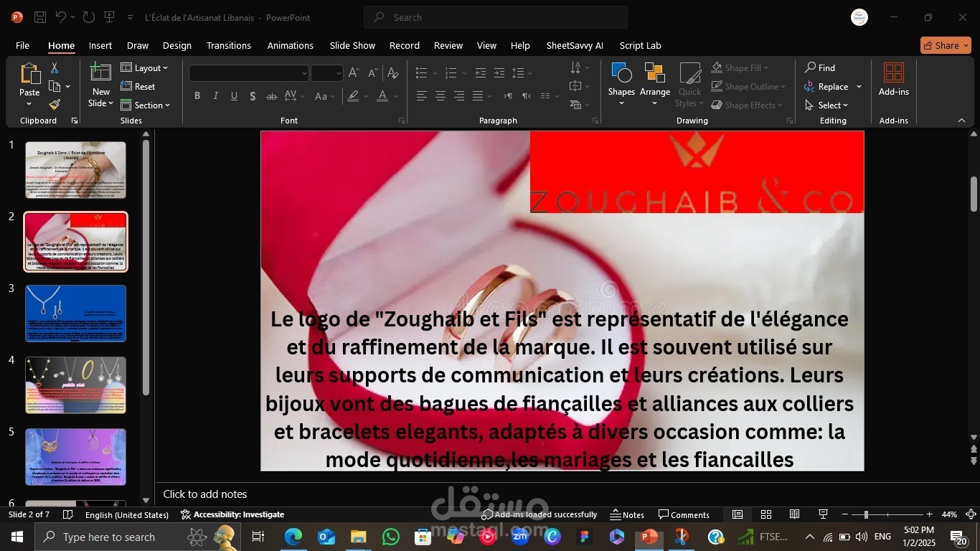Image resolution: width=980 pixels, height=551 pixels.
Task: Select slide 3 thumbnail
Action: pos(75,314)
